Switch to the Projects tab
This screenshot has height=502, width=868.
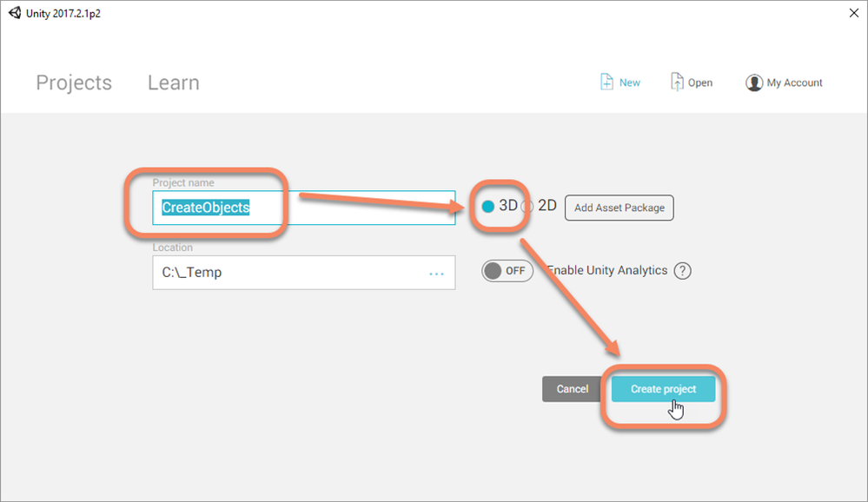74,83
